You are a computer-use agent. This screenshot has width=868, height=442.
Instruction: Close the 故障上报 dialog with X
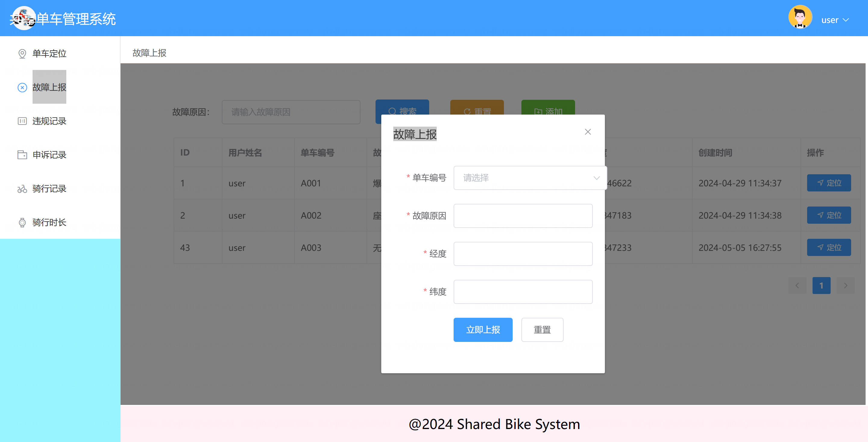point(588,132)
